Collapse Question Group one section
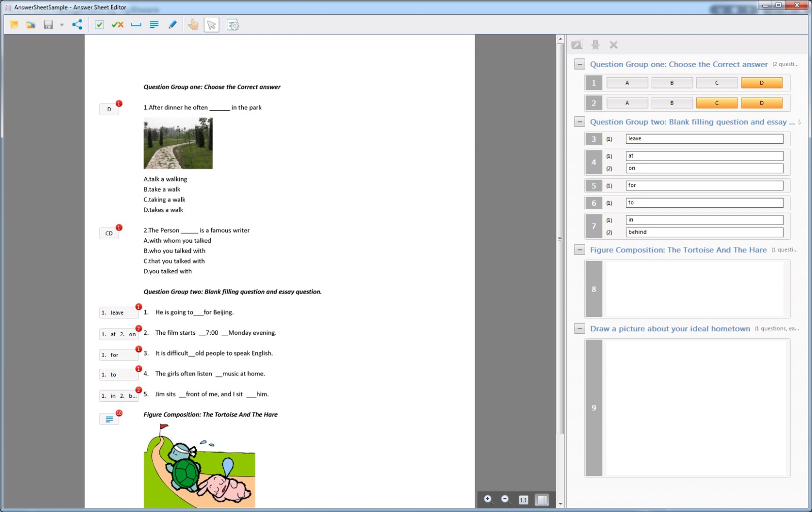Image resolution: width=812 pixels, height=512 pixels. click(x=579, y=64)
